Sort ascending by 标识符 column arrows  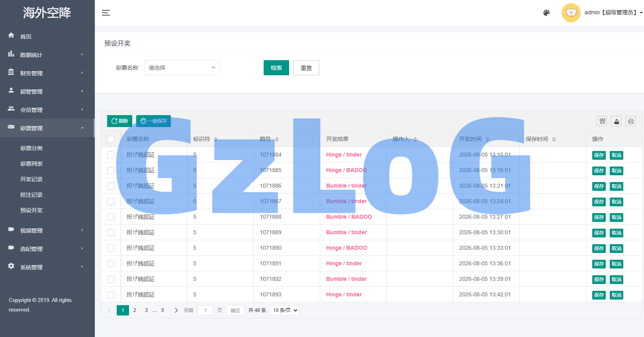click(216, 138)
